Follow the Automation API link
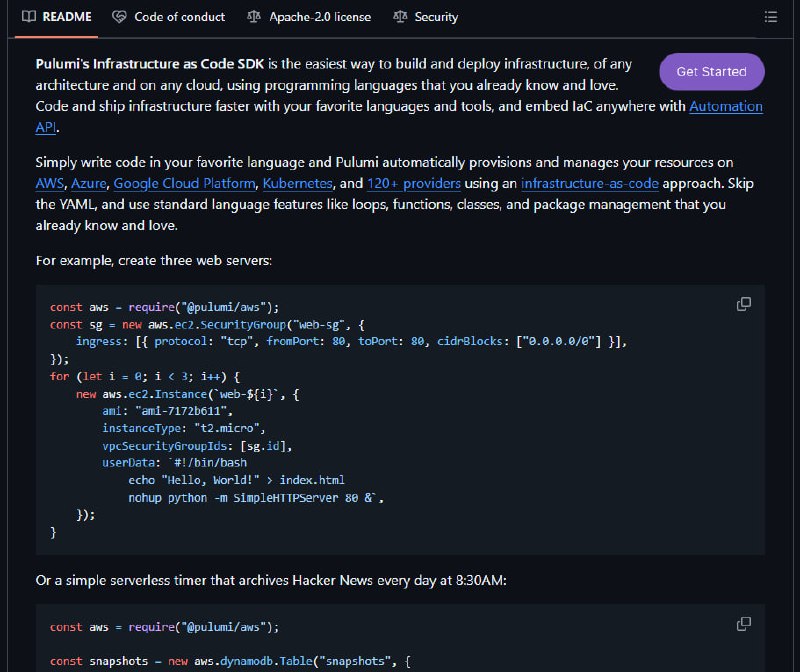The image size is (800, 672). (x=726, y=106)
